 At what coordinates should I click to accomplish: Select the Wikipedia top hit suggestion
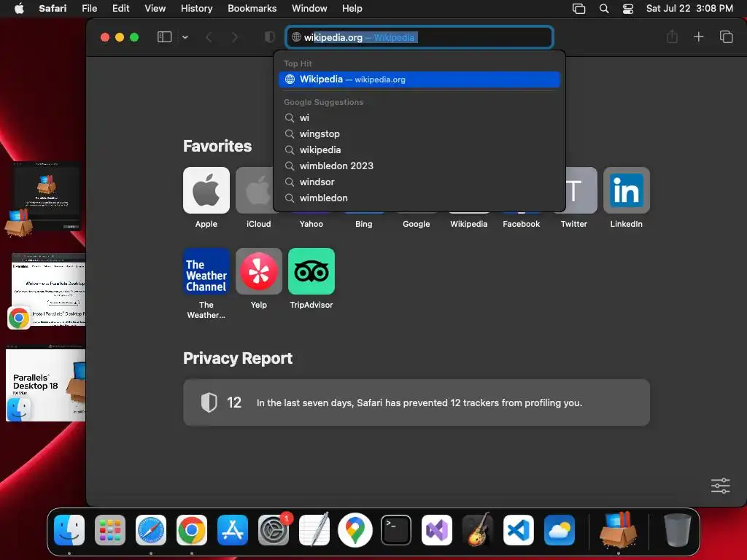click(419, 79)
